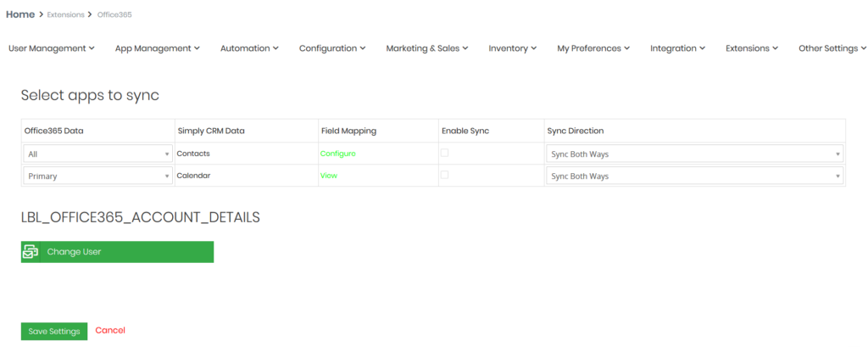Click the Simply CRM Data column header
This screenshot has height=347, width=868.
(211, 131)
